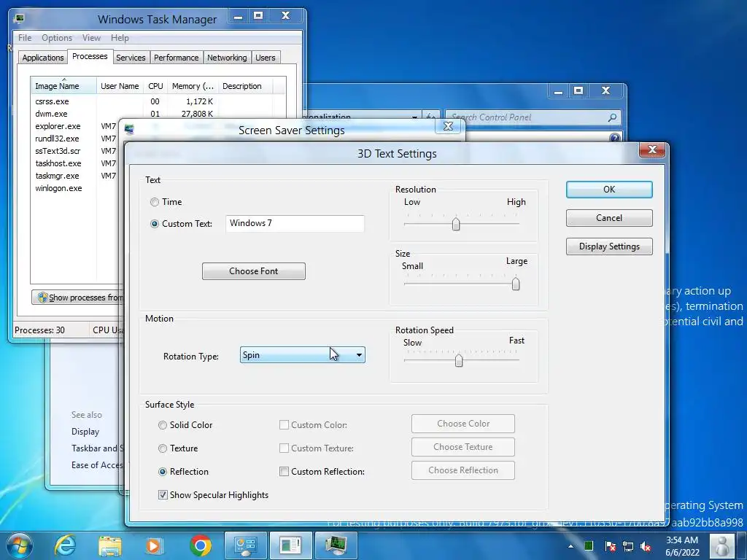Switch to Control Panel taskbar button
747x560 pixels.
click(x=246, y=545)
